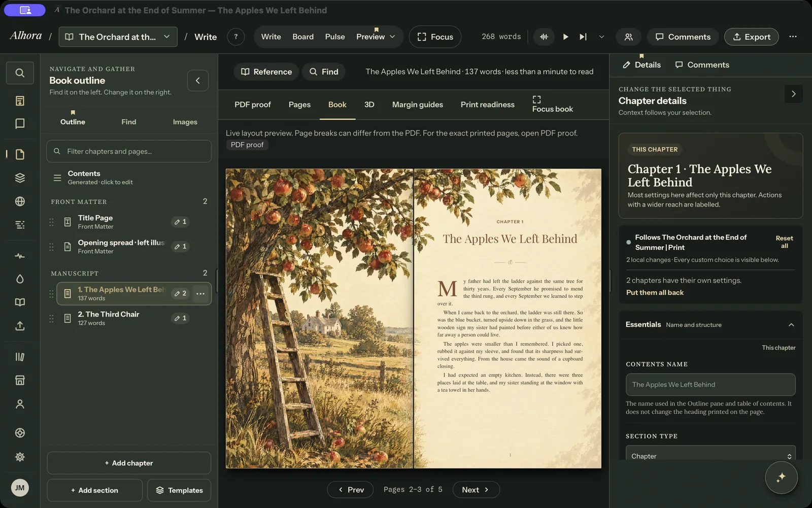Click the upload icon in the left rail
The height and width of the screenshot is (508, 812).
coord(20,326)
